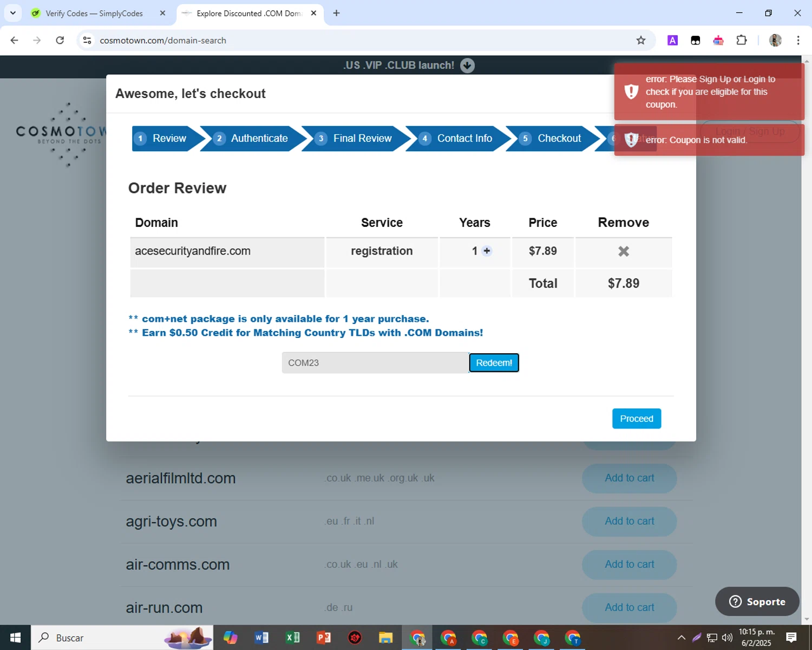Open the black square extension icon
Viewport: 812px width, 650px height.
coord(696,41)
